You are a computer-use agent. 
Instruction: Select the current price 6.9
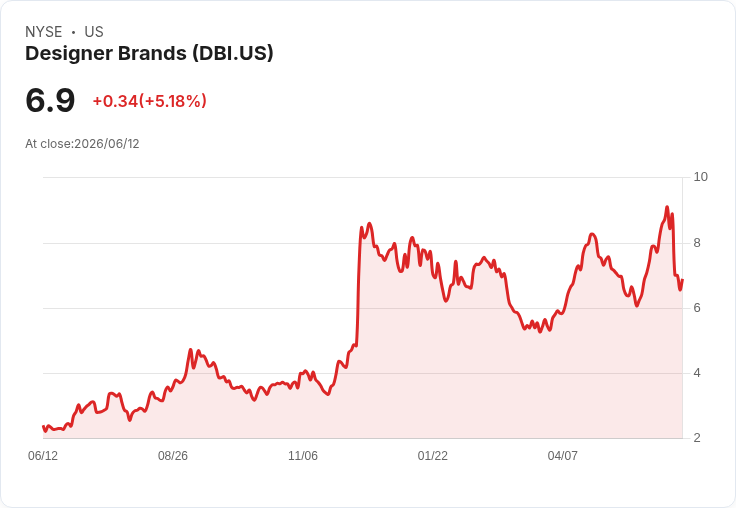pyautogui.click(x=50, y=100)
